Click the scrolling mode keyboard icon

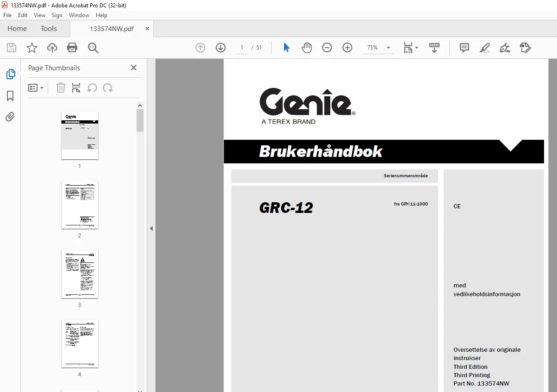pos(434,48)
